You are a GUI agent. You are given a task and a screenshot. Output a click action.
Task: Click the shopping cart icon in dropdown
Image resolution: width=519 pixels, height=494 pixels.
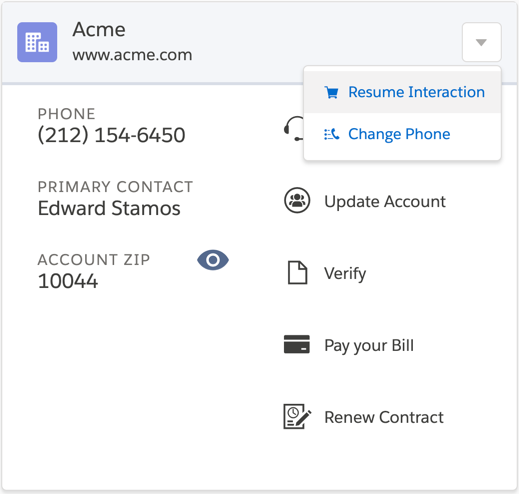pos(332,92)
